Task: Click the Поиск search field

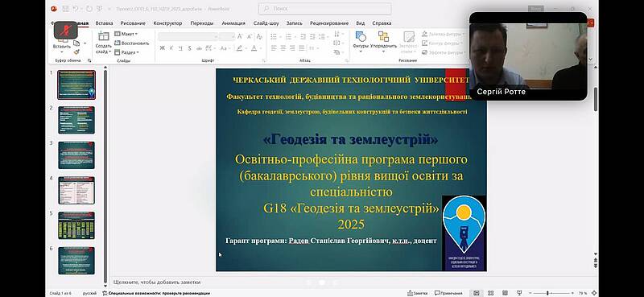Action: pos(324,9)
